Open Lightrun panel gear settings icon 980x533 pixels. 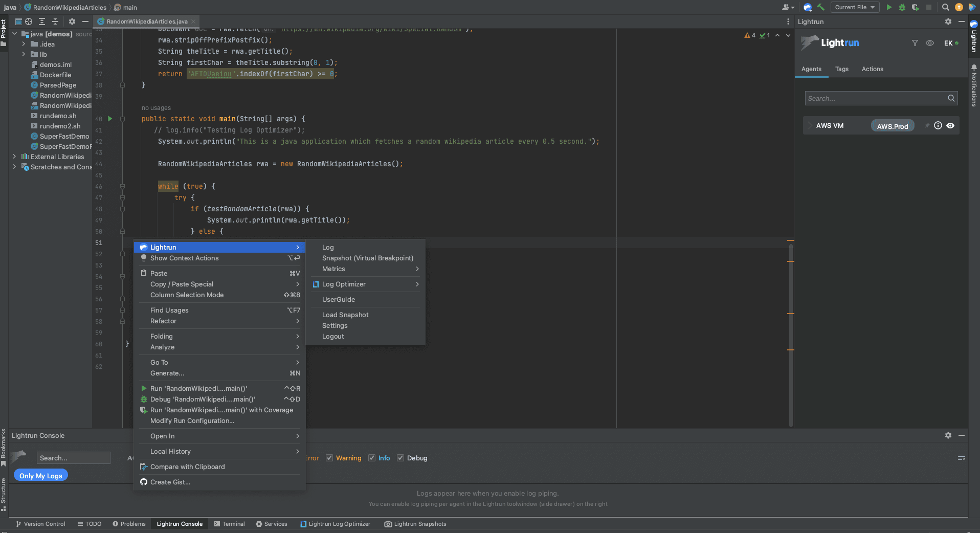pos(948,21)
